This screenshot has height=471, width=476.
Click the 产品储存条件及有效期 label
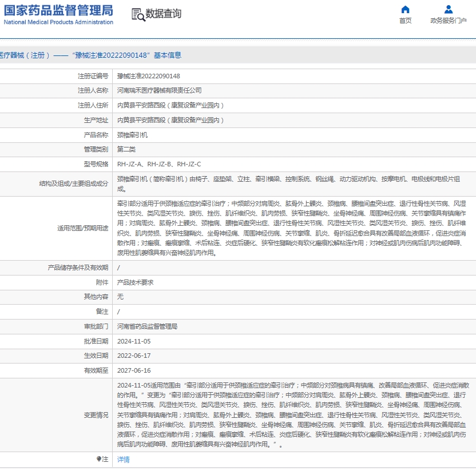(x=78, y=268)
